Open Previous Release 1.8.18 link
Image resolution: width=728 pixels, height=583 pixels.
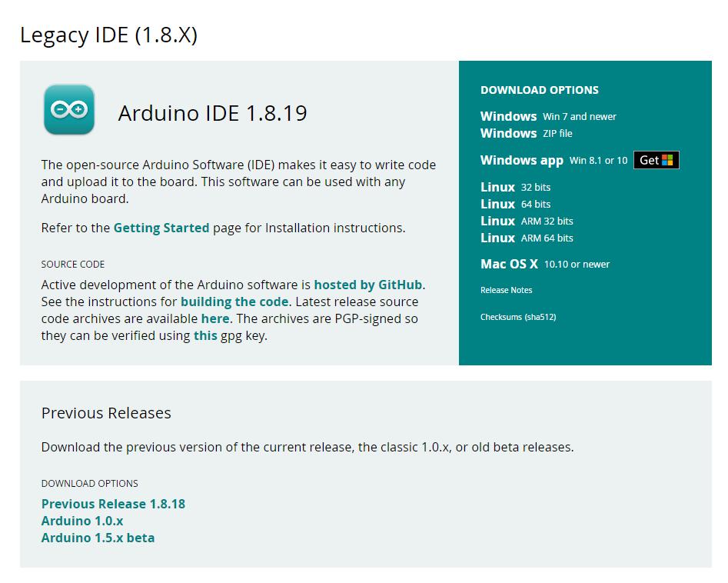tap(113, 504)
